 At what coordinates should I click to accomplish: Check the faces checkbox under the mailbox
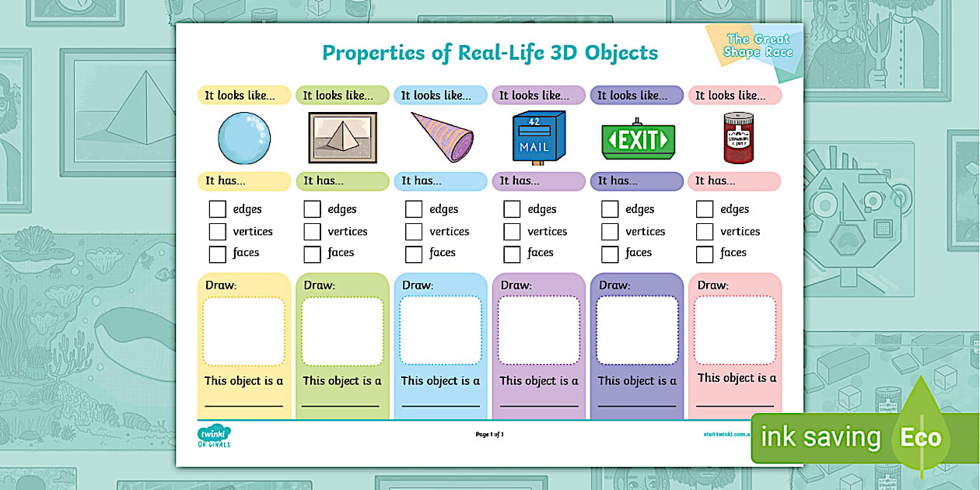click(512, 254)
